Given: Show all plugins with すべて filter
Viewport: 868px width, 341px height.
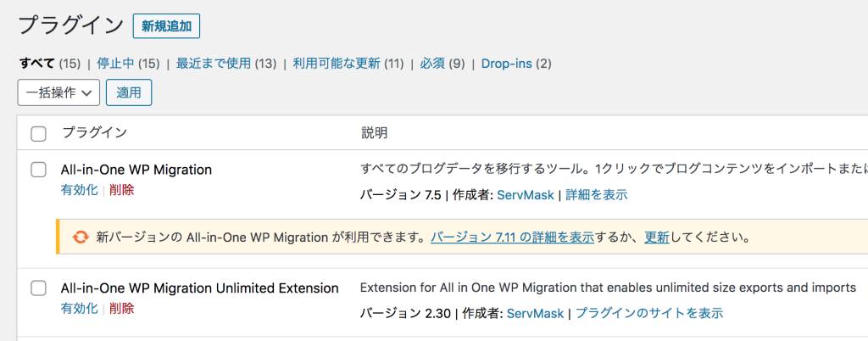Looking at the screenshot, I should coord(36,64).
